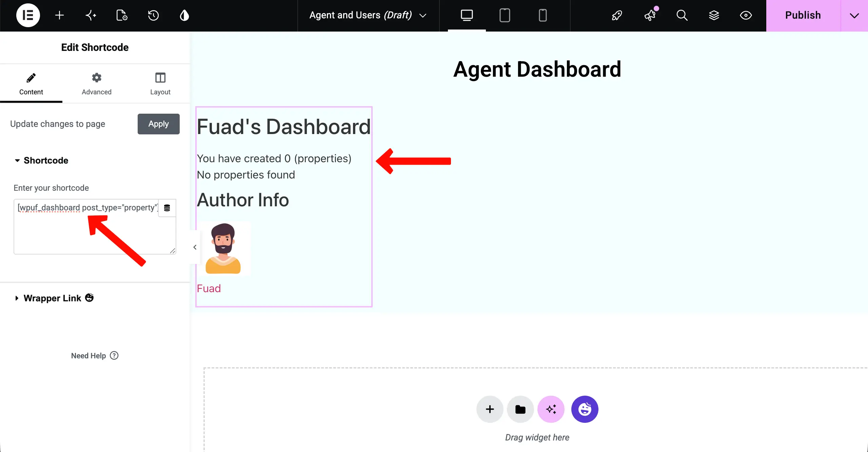Open the Elementor AI sparkle tool in the top bar
The height and width of the screenshot is (452, 868).
[91, 15]
